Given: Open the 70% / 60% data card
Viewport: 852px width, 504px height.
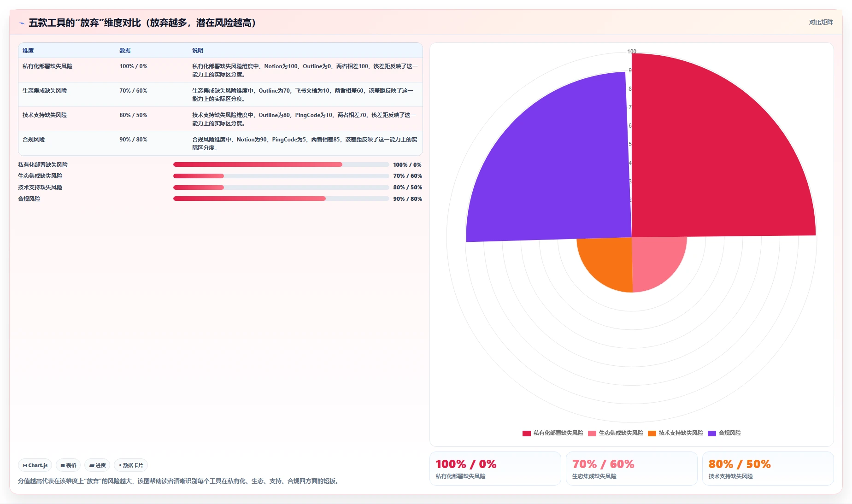Looking at the screenshot, I should point(631,469).
